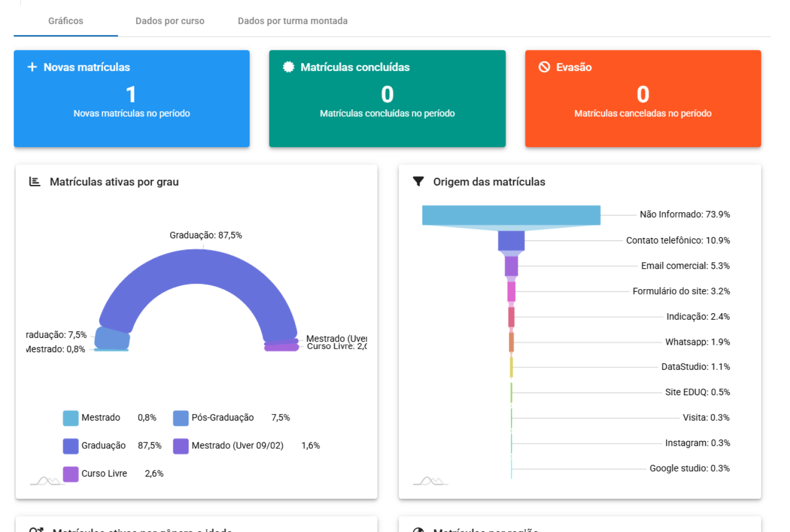
Task: Click the Contato telefônico label in the funnel
Action: [678, 240]
